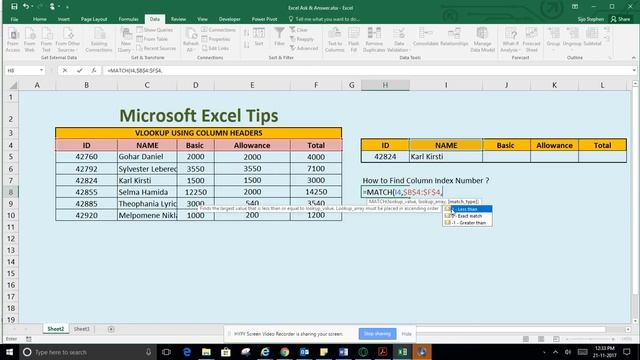Screen dimensions: 640x360
Task: Click the Clear filter button
Action: [x=299, y=30]
